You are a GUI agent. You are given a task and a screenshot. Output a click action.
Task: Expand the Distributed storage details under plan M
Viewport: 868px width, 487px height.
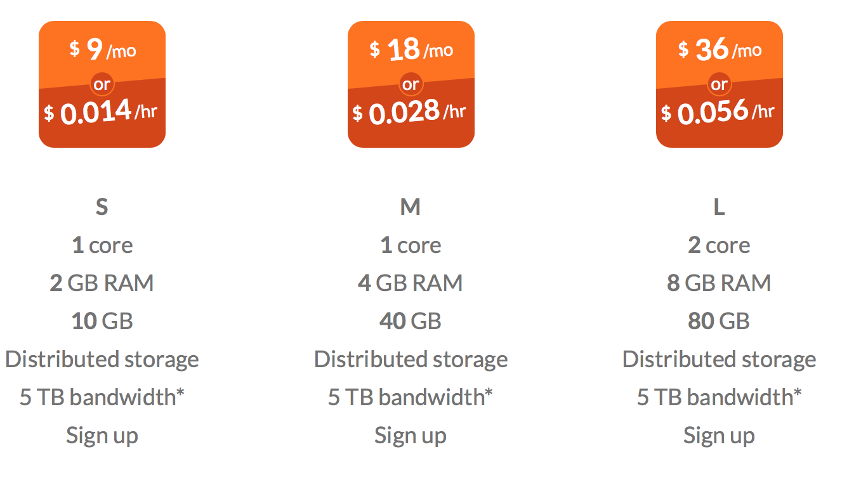click(411, 359)
